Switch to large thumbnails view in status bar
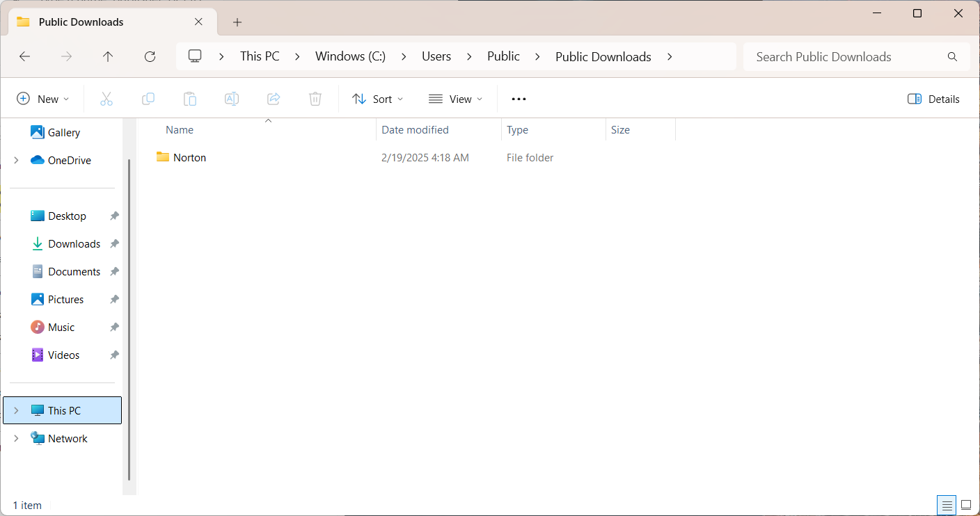The image size is (980, 516). click(966, 505)
